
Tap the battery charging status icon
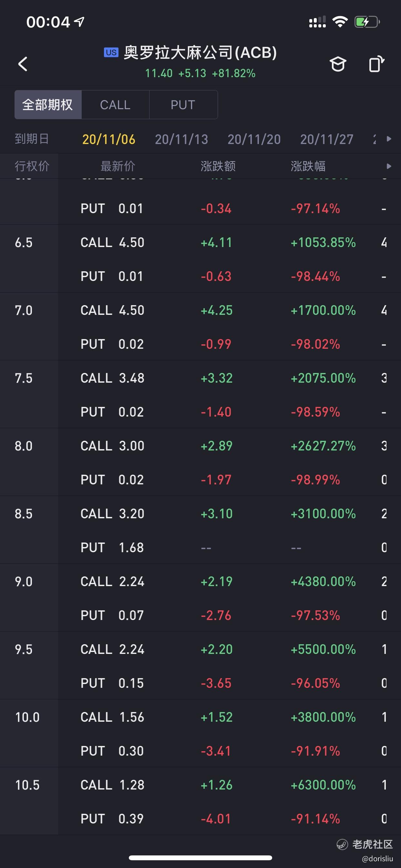tap(367, 22)
